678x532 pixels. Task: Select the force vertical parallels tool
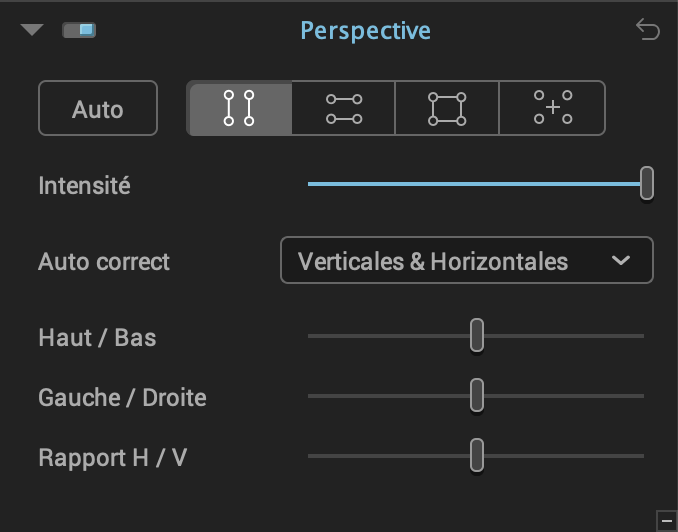click(240, 108)
